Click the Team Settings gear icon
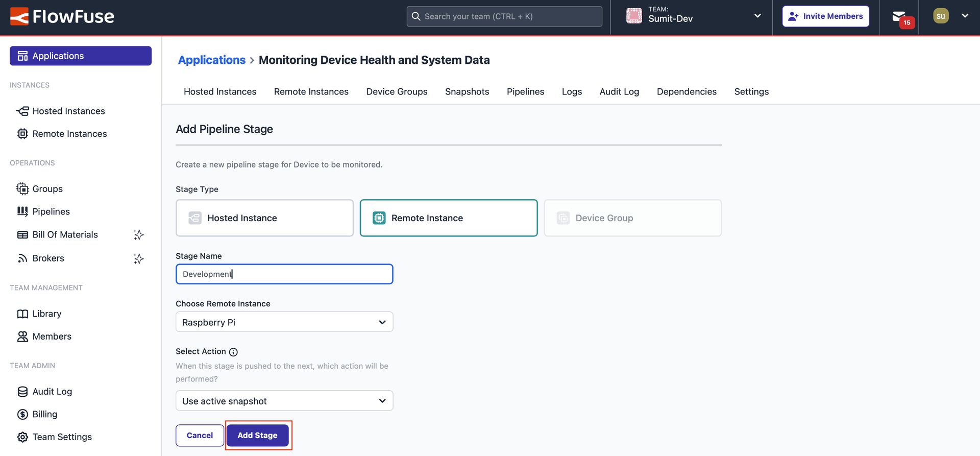Image resolution: width=980 pixels, height=456 pixels. click(22, 437)
